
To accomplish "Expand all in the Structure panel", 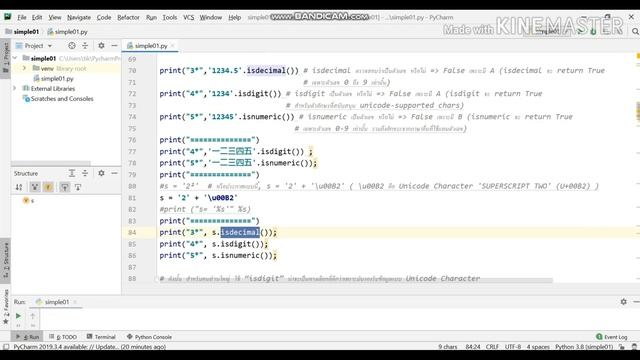I will [72, 173].
